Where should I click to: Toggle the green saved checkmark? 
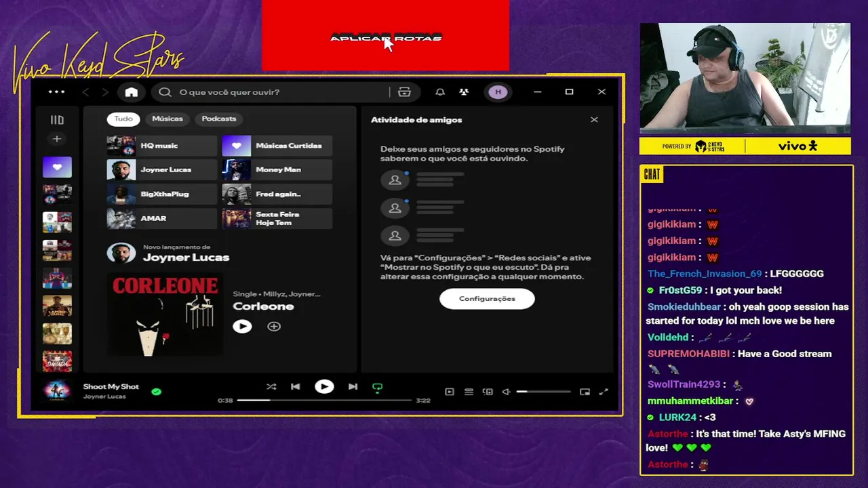coord(157,392)
